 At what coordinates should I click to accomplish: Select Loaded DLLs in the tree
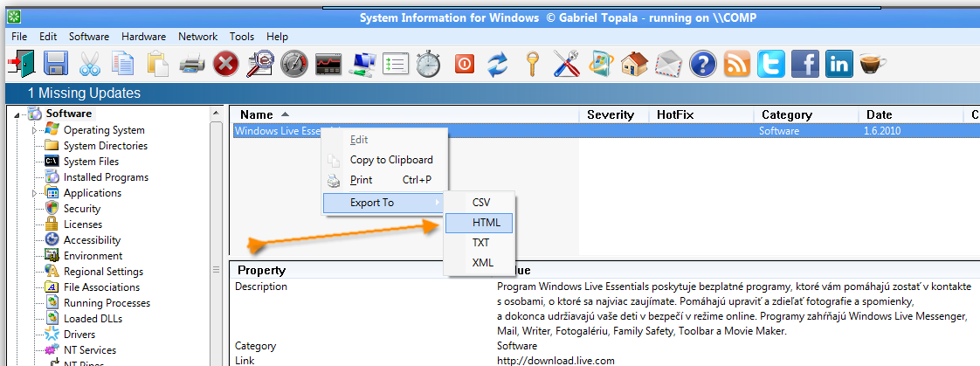pos(93,319)
